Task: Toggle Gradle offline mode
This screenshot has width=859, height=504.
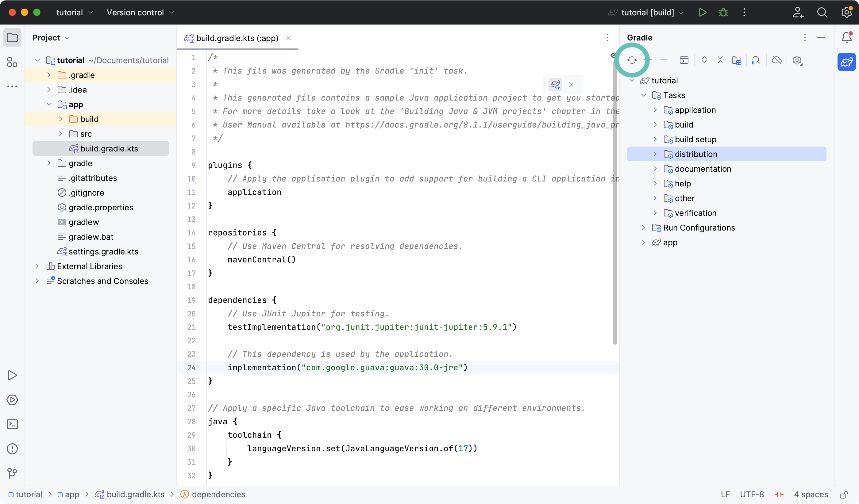Action: coord(776,60)
